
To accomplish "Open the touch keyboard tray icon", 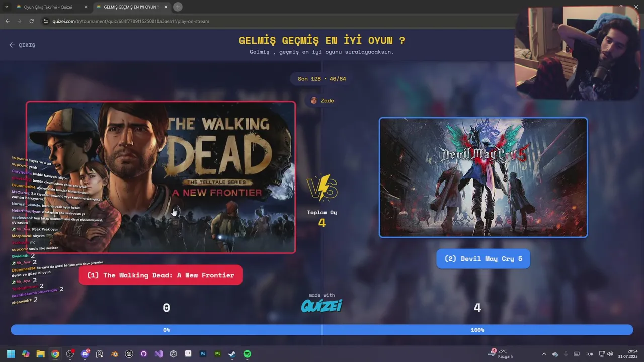I will click(x=577, y=354).
